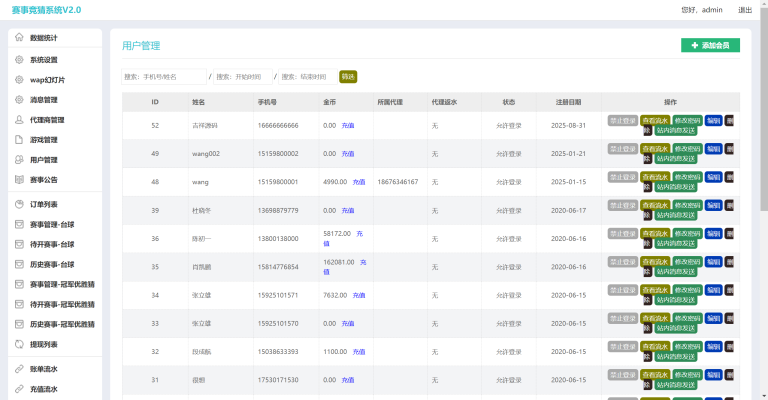Click the person icon beside 代理商管理
Image resolution: width=768 pixels, height=400 pixels.
[19, 120]
